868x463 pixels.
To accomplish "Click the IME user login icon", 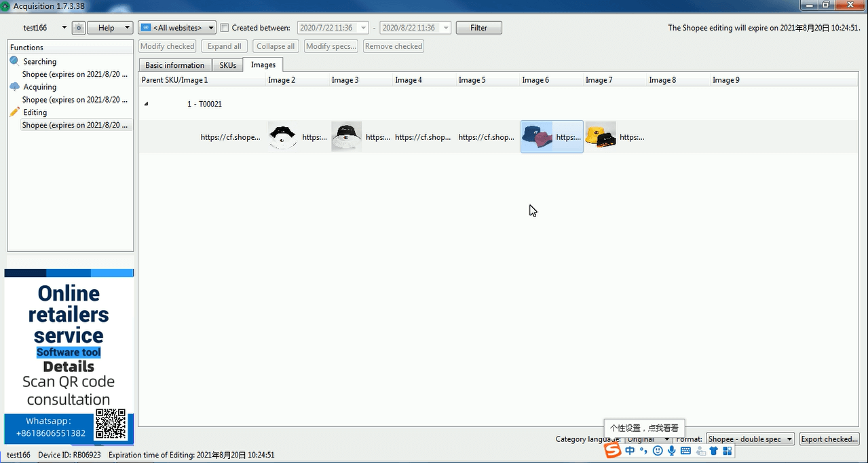I will coord(700,451).
